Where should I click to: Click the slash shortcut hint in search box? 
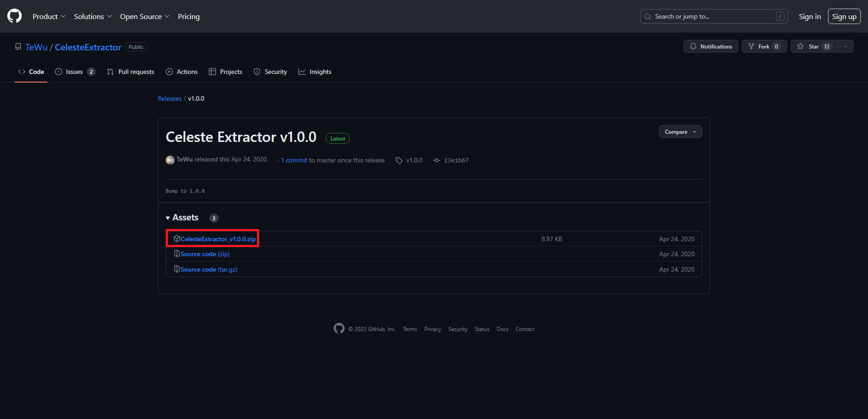[x=780, y=16]
